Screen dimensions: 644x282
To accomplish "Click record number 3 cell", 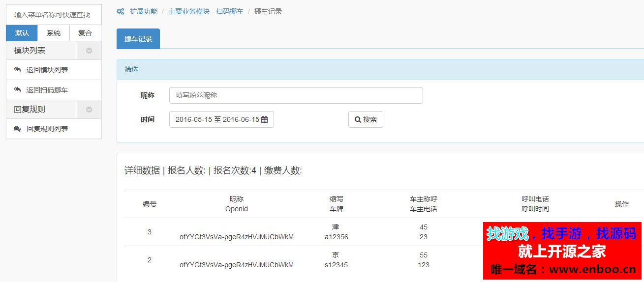I will tap(150, 232).
